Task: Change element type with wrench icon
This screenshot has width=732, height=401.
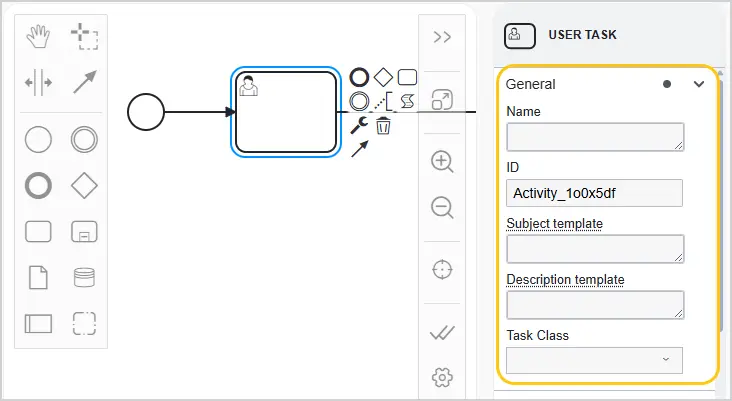Action: 359,125
